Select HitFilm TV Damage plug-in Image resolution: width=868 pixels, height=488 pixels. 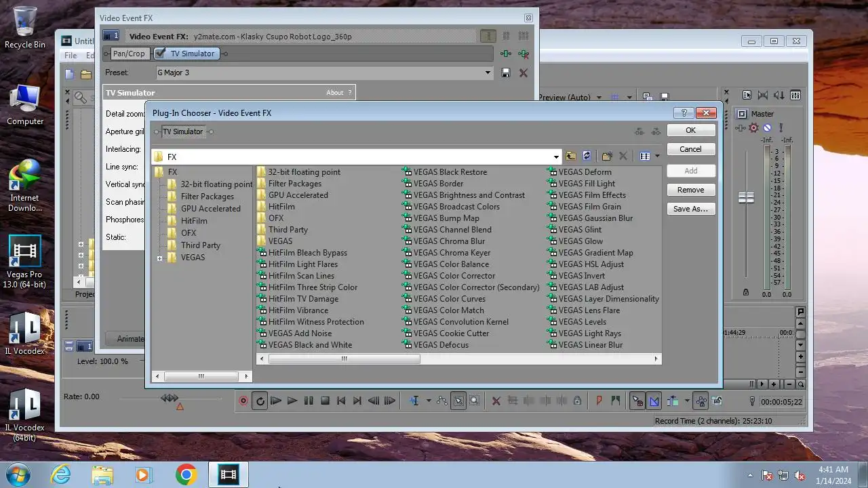(298, 299)
